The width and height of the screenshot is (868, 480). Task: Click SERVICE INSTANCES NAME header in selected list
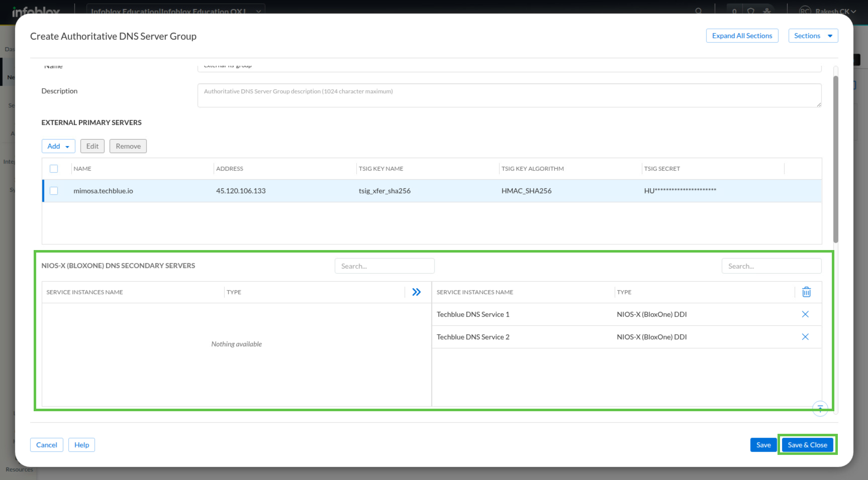click(x=475, y=292)
